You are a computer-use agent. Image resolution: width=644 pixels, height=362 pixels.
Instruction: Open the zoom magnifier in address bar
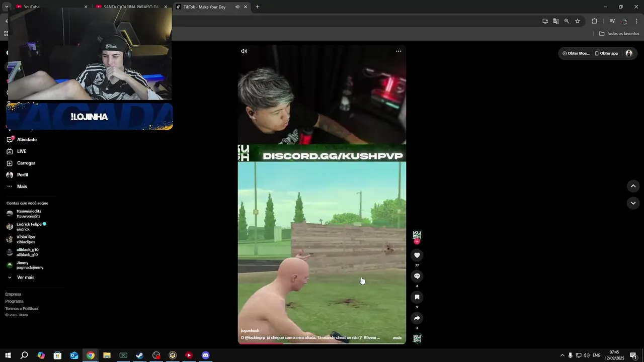point(567,21)
